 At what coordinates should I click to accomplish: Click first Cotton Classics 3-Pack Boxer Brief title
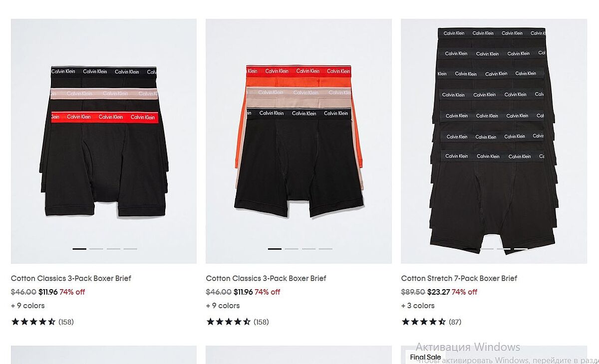(71, 278)
